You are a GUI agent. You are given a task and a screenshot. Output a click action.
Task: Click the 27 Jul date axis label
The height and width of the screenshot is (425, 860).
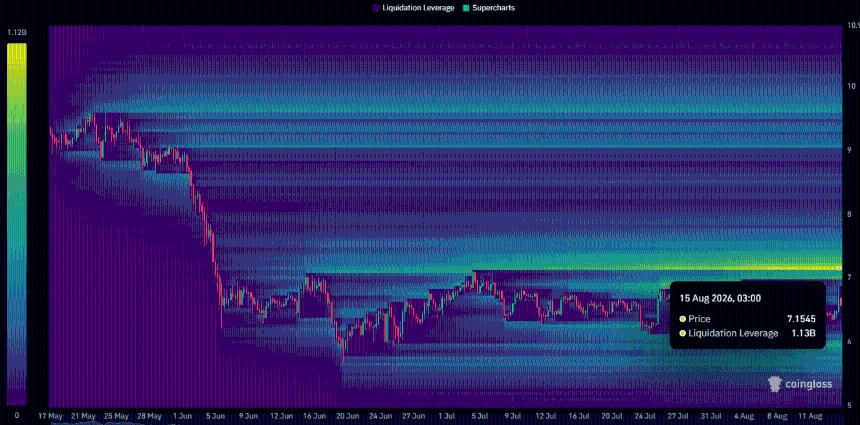tap(678, 417)
